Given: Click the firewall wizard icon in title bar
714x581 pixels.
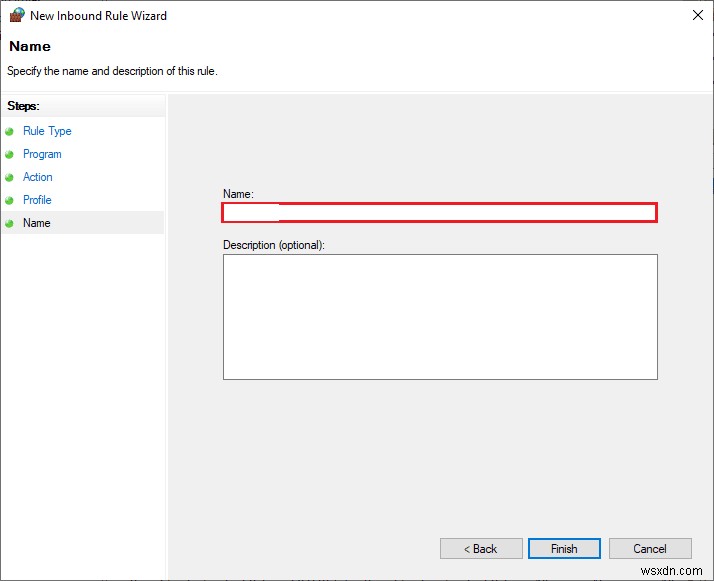Looking at the screenshot, I should (16, 16).
